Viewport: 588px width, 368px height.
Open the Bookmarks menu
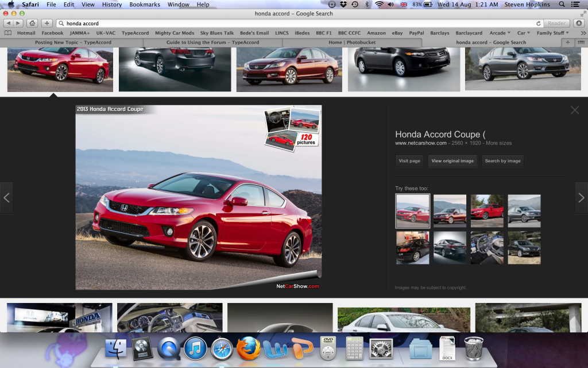[144, 5]
